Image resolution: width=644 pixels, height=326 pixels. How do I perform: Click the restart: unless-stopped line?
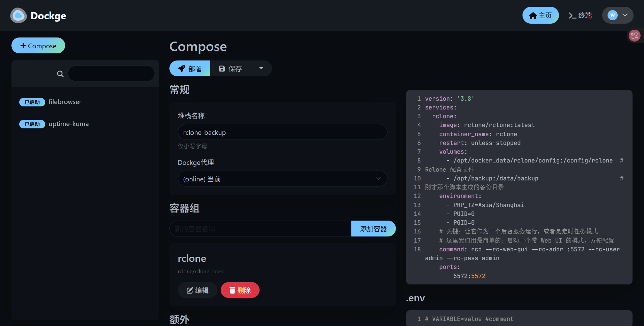click(480, 143)
